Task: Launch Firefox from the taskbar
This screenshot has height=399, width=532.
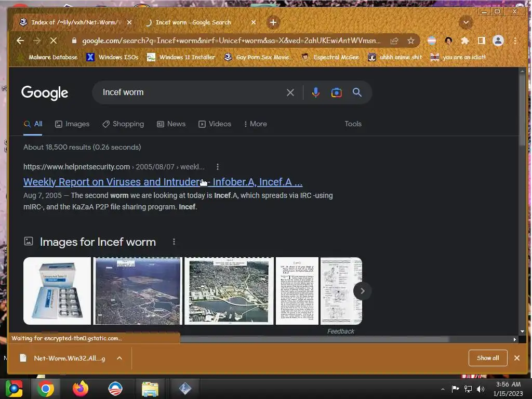Action: [81, 389]
